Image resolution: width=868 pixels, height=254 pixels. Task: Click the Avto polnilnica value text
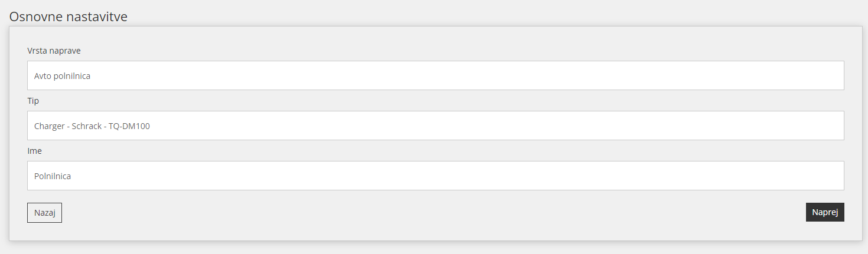click(62, 76)
